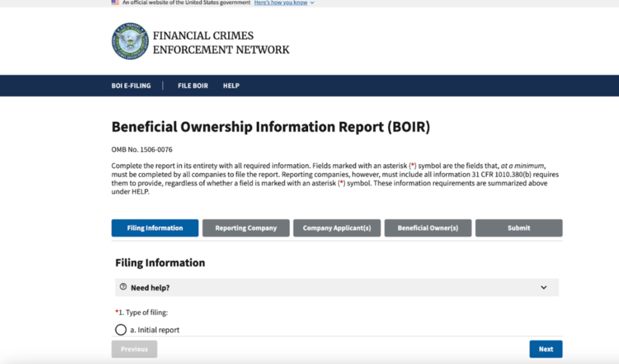The image size is (619, 364).
Task: Click the disabled Previous button
Action: click(134, 349)
